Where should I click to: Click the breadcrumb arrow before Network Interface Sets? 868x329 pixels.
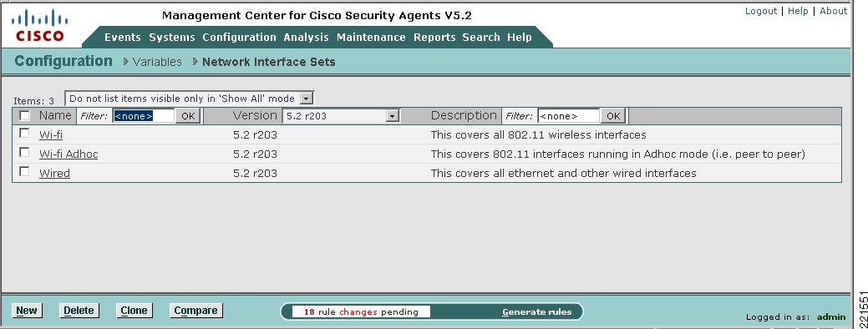tap(195, 62)
